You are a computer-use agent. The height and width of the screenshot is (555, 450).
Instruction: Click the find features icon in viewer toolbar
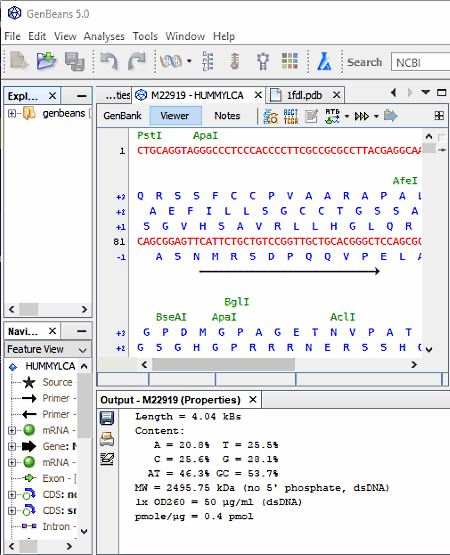click(x=271, y=116)
